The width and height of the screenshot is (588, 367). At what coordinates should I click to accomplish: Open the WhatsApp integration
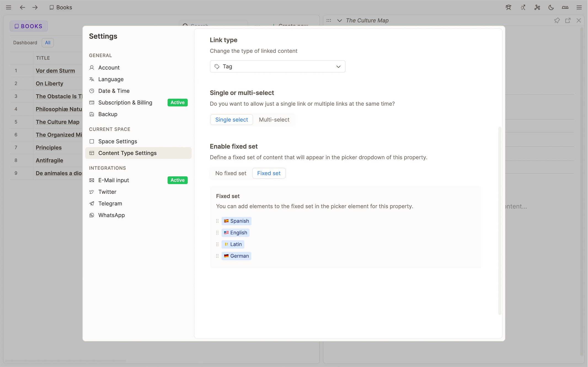111,215
